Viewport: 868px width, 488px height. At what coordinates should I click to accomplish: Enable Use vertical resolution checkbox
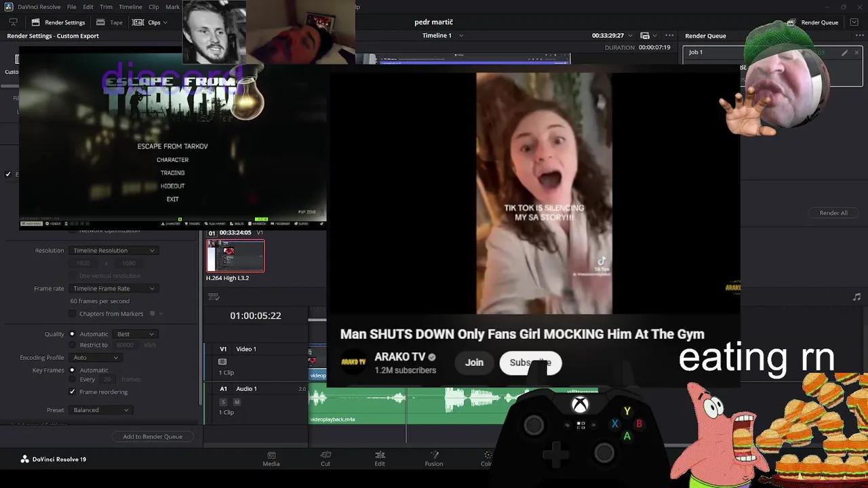click(x=73, y=276)
